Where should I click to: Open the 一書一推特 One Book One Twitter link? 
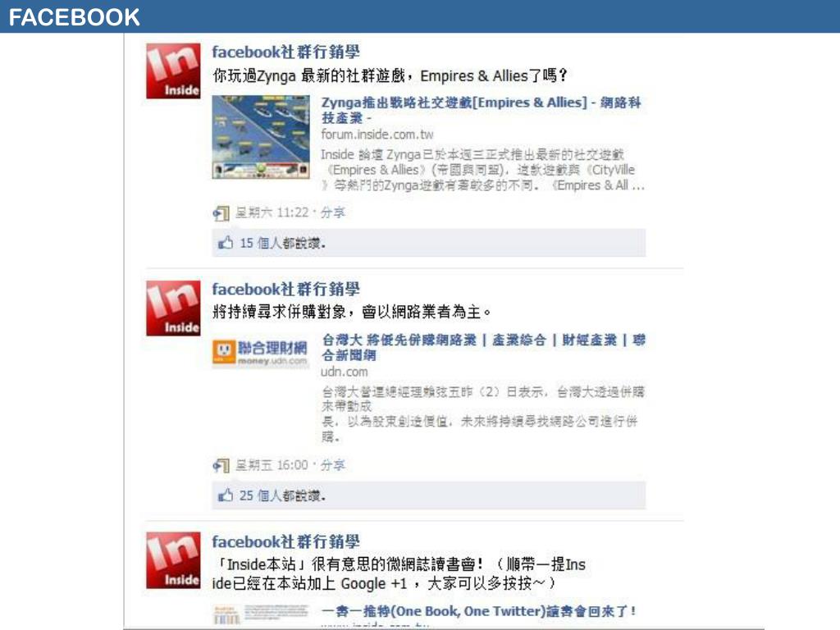tap(478, 611)
